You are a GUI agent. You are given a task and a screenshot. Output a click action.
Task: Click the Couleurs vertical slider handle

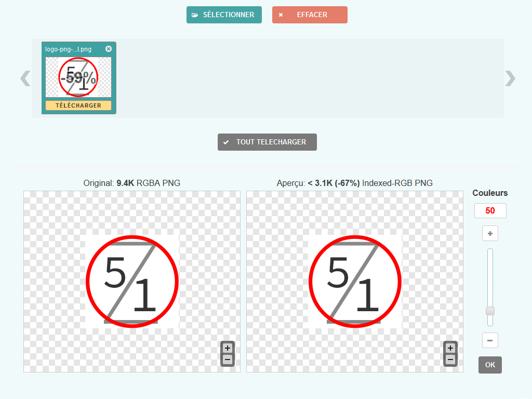coord(490,311)
